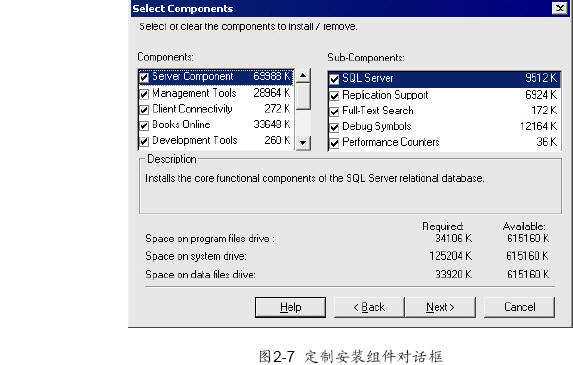Toggle the Full-Text Search checkbox
Image resolution: width=573 pixels, height=365 pixels.
[334, 111]
